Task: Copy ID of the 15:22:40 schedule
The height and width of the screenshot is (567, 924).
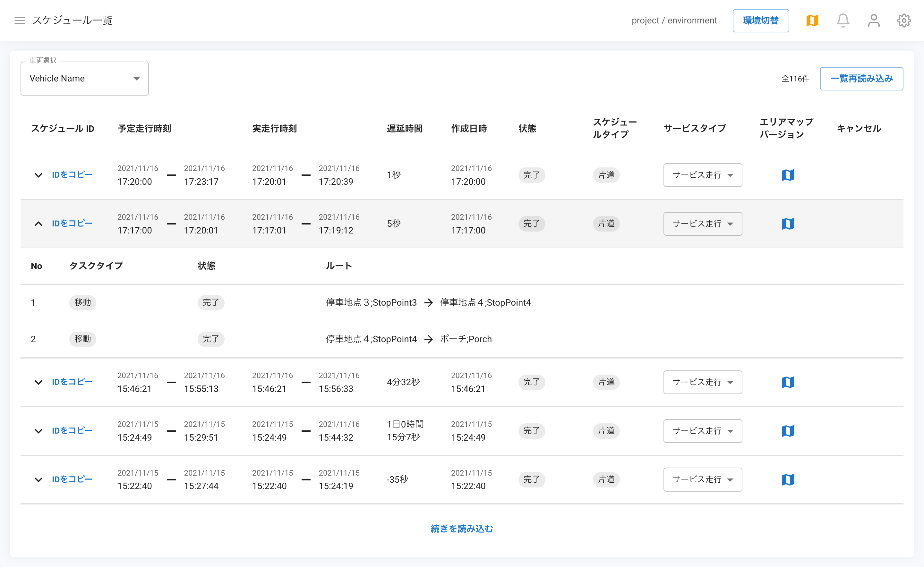Action: pos(72,479)
